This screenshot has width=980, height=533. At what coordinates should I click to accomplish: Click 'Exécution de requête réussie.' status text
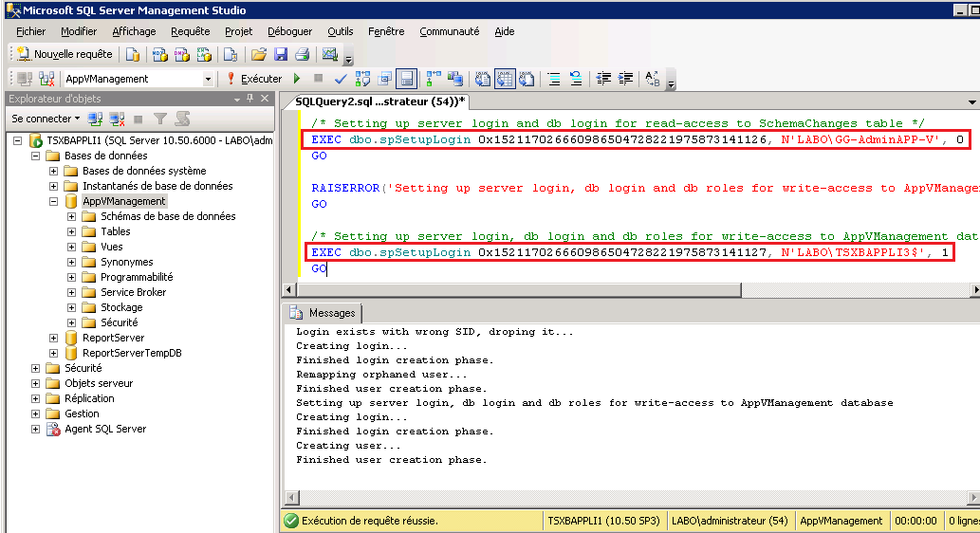click(369, 521)
